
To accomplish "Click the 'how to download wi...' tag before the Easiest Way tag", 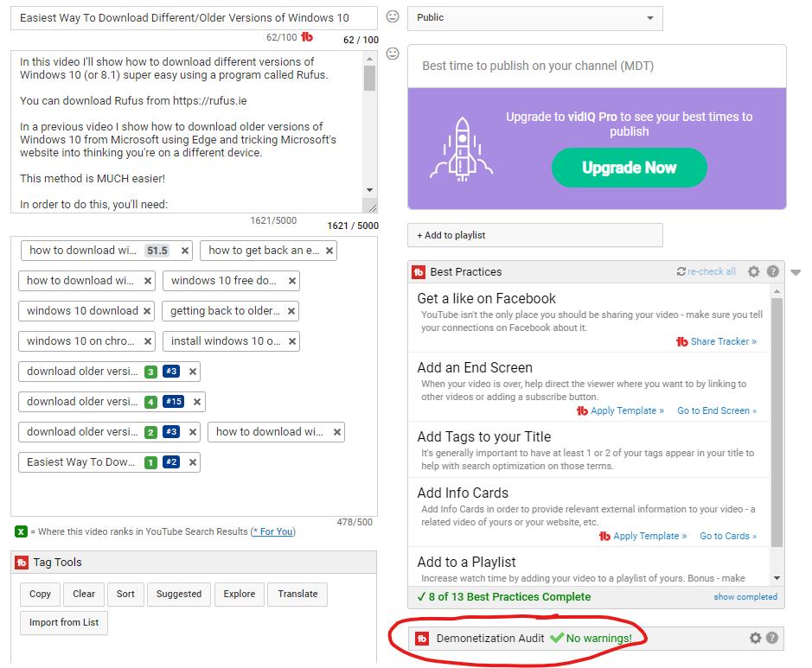I will coord(276,432).
